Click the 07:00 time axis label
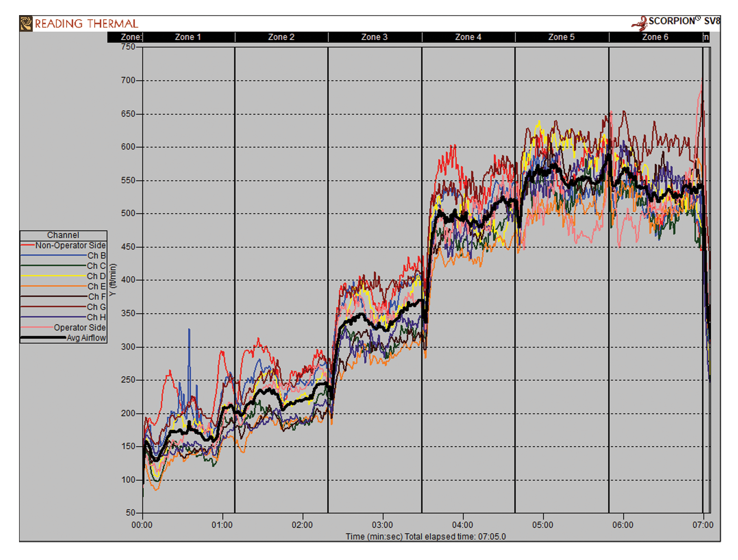Screen dimensions: 738x560 tap(703, 525)
